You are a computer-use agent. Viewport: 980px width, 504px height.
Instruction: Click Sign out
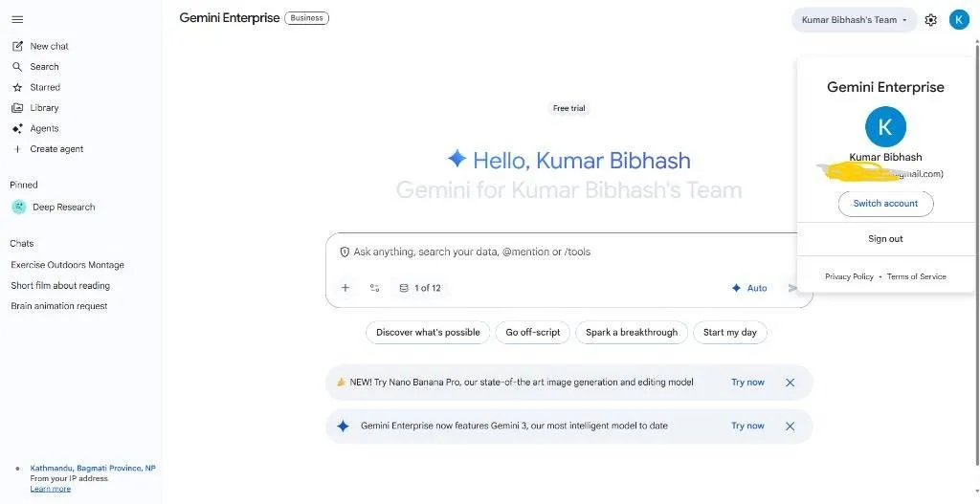click(885, 238)
